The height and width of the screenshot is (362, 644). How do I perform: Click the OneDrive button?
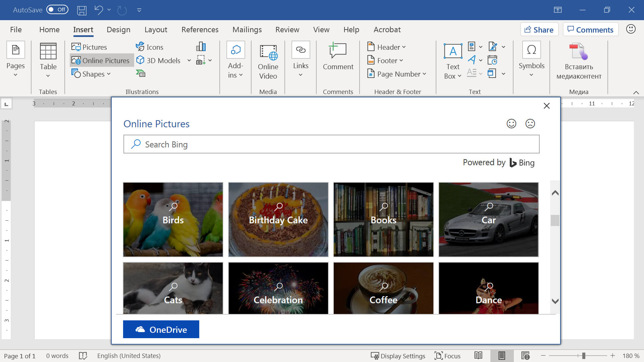[x=161, y=329]
